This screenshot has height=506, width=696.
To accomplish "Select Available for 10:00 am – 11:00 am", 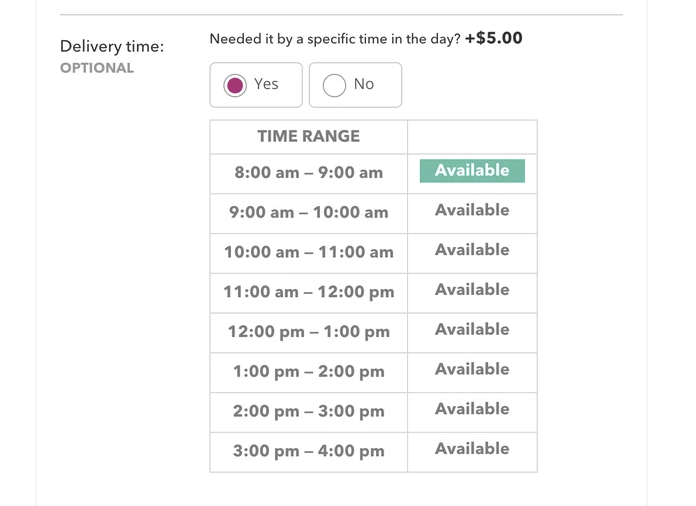I will pos(472,251).
